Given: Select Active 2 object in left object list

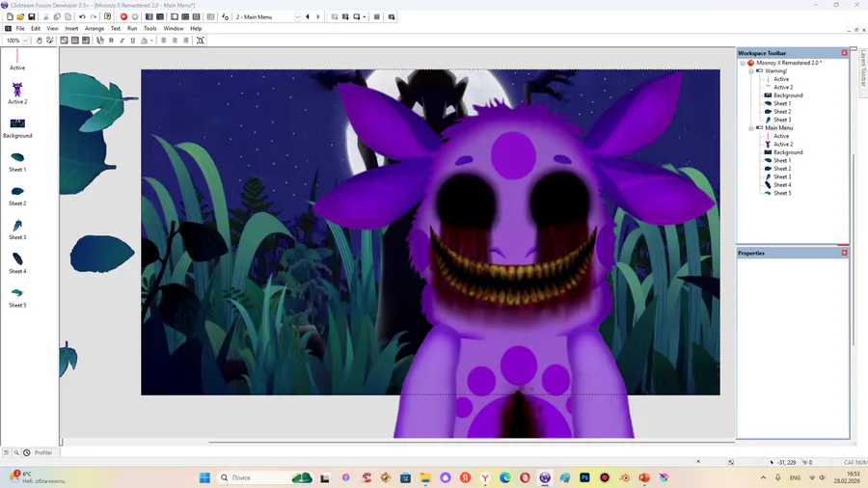Looking at the screenshot, I should coord(17,94).
